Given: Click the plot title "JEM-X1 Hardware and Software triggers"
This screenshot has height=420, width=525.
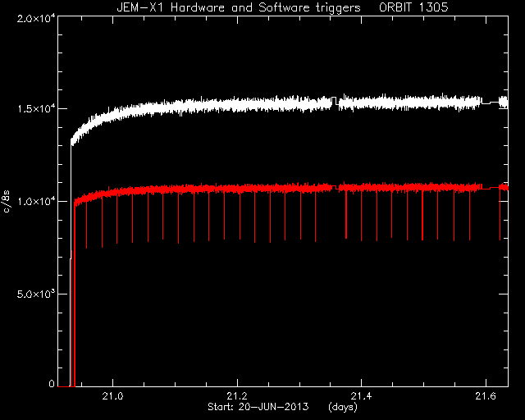Looking at the screenshot, I should (x=239, y=7).
